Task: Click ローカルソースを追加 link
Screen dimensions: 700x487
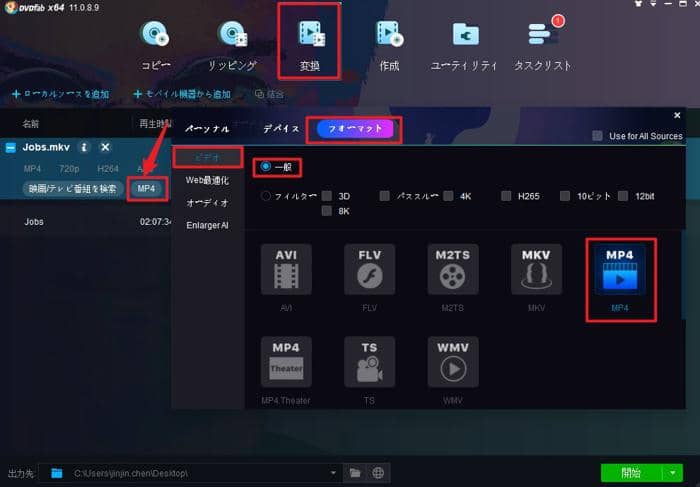Action: pyautogui.click(x=61, y=94)
